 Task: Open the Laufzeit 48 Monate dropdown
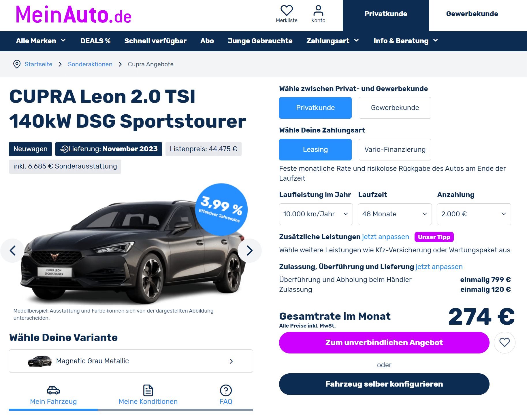click(x=395, y=214)
